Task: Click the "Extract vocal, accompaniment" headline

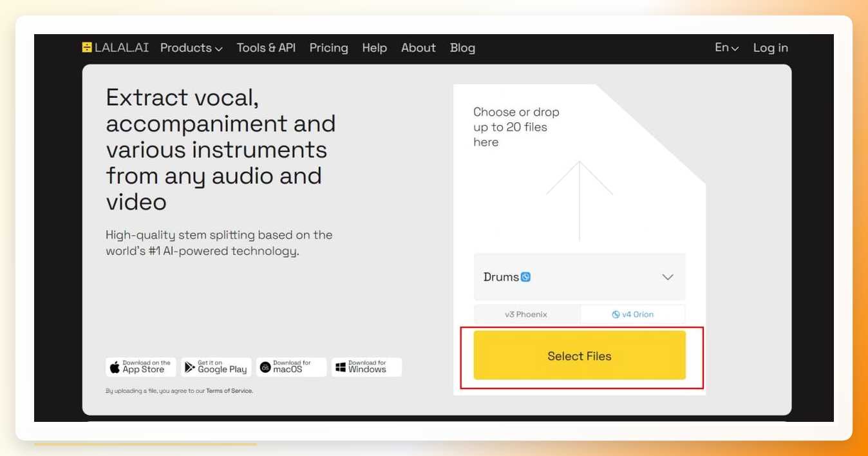Action: 221,149
